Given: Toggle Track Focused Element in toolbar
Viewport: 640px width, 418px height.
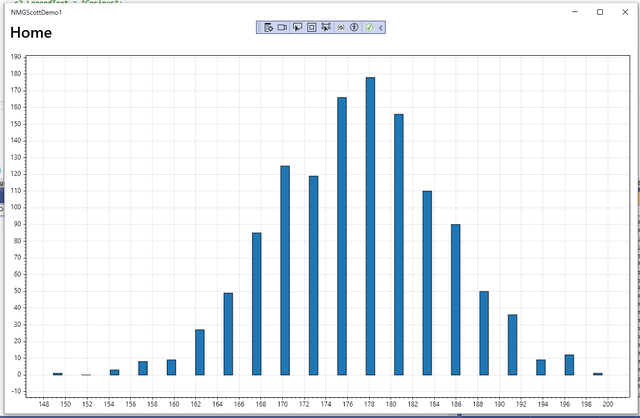Looking at the screenshot, I should pyautogui.click(x=326, y=27).
